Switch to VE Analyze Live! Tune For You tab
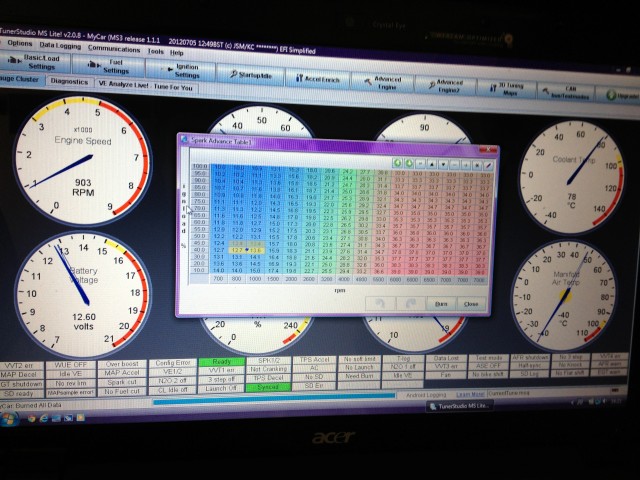 [x=146, y=86]
